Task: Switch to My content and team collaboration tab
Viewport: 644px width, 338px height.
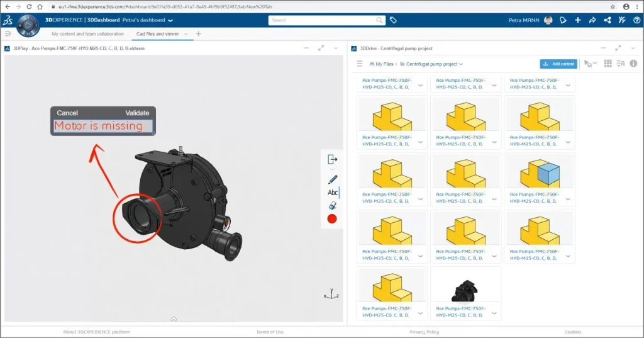Action: point(87,34)
